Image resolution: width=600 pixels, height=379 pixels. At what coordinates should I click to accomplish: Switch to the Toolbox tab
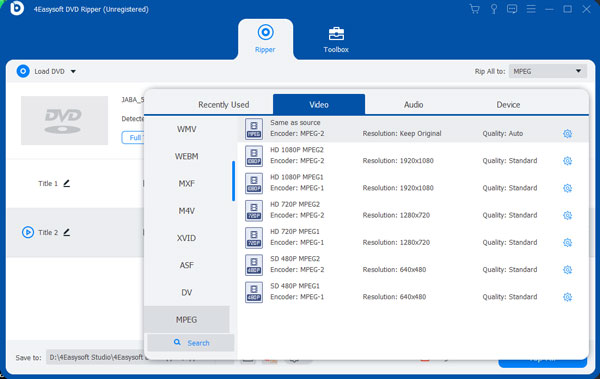[x=336, y=40]
